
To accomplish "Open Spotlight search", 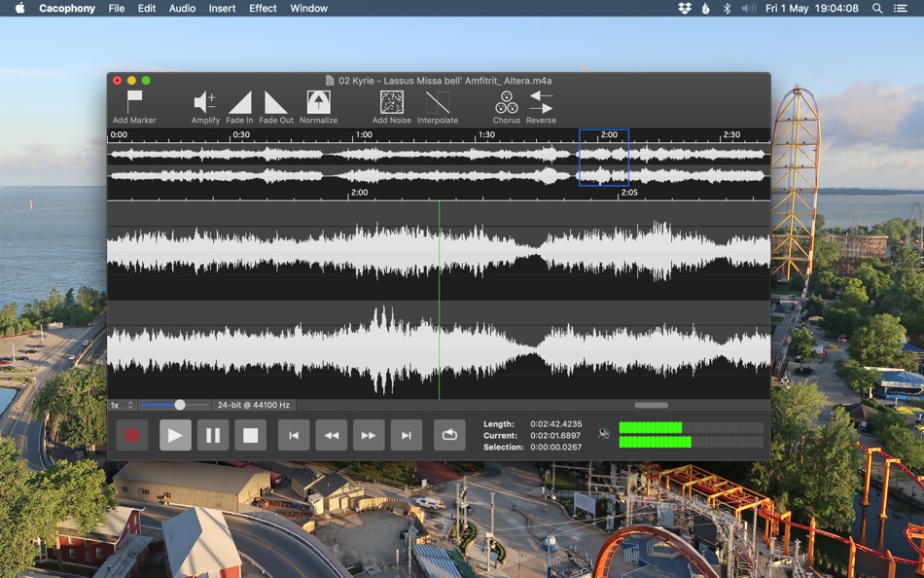I will click(x=877, y=8).
